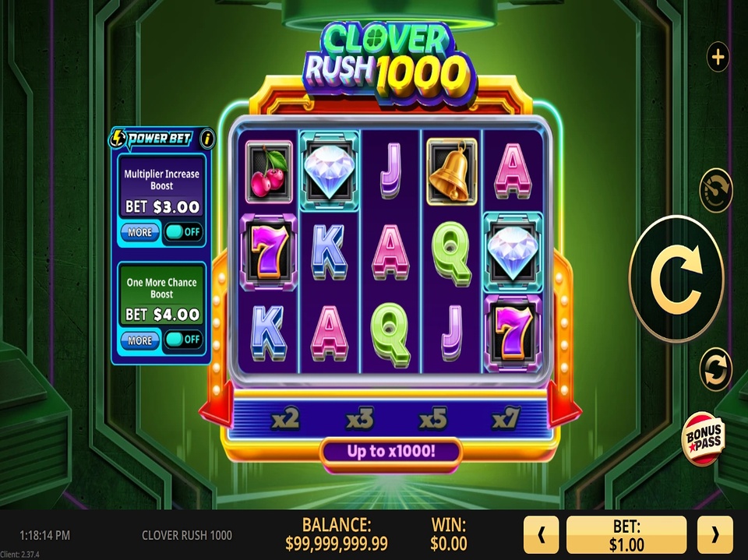
Task: Click the golden bell symbol
Action: [451, 172]
